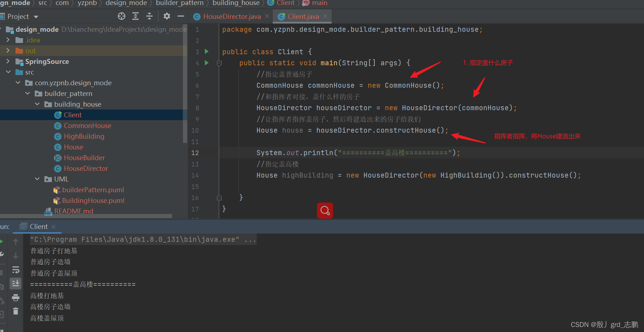Screen dimensions: 644x332
Task: Open Project panel settings gear
Action: [167, 16]
